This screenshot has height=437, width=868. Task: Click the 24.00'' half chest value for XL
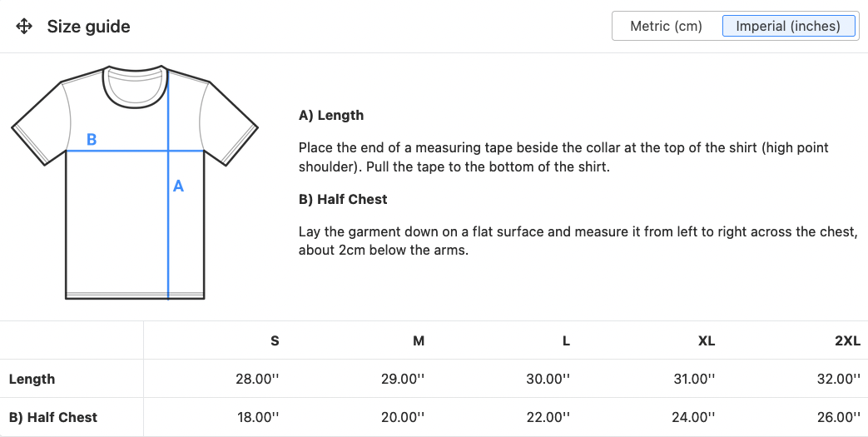tap(693, 418)
